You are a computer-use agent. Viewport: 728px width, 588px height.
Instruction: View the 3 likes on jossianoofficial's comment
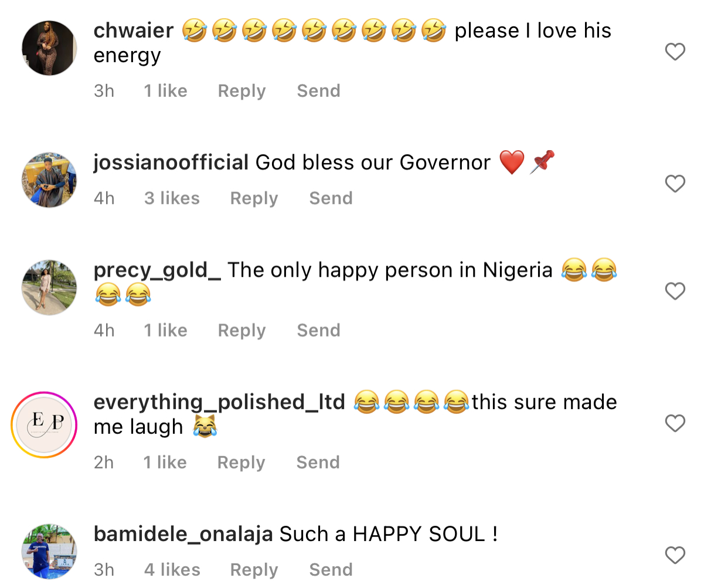tap(172, 198)
